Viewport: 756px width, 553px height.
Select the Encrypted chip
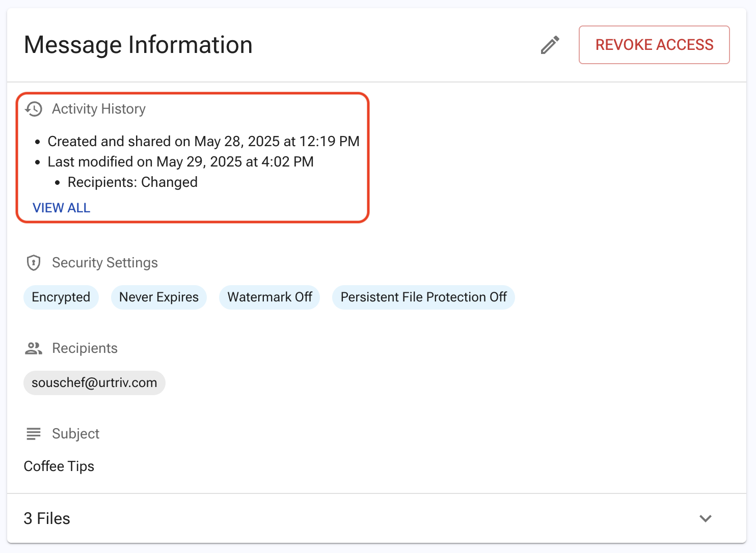pyautogui.click(x=61, y=297)
